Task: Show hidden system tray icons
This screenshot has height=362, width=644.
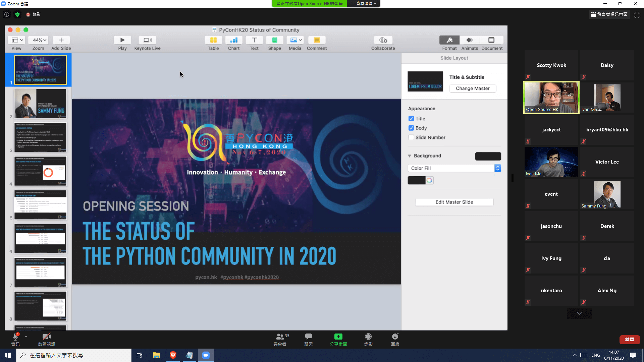Action: coord(575,355)
